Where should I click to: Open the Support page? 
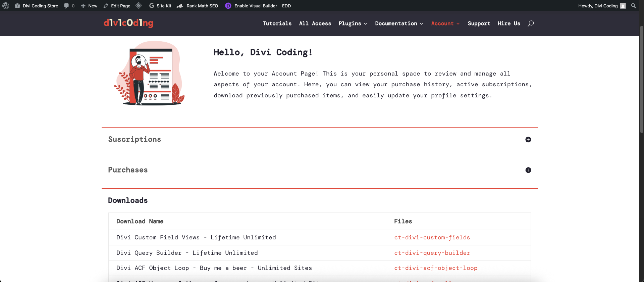[x=479, y=23]
